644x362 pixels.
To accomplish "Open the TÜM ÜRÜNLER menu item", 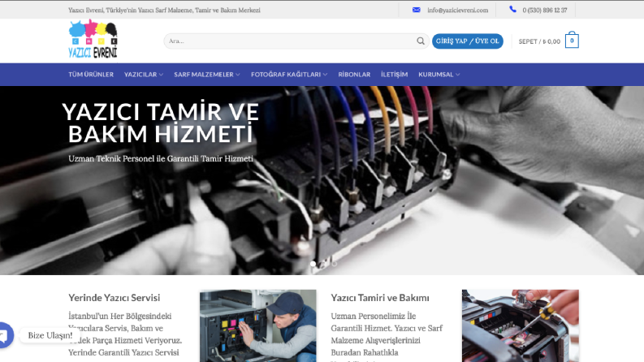I will [91, 75].
